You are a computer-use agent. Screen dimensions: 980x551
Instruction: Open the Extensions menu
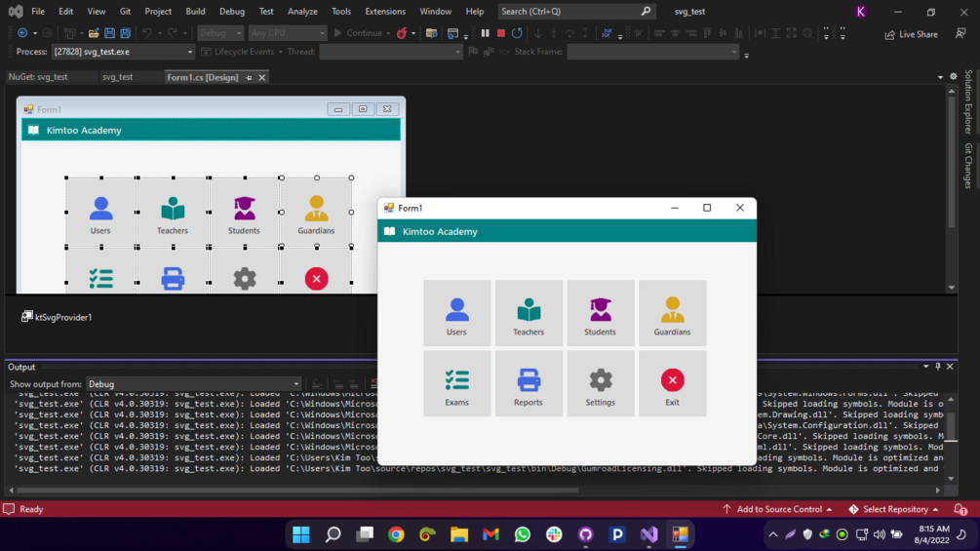385,12
